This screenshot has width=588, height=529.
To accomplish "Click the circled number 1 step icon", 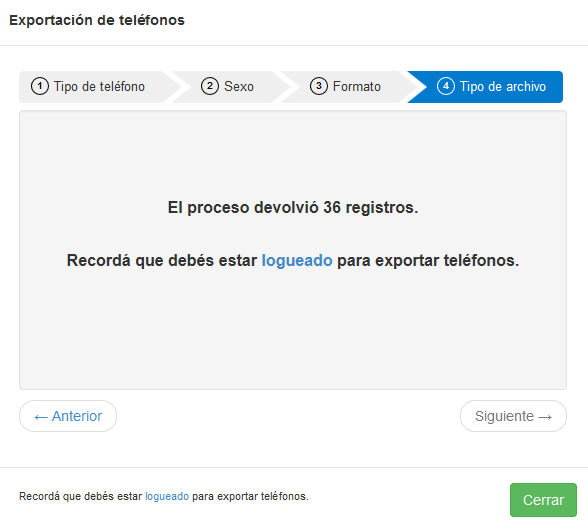I will click(40, 86).
